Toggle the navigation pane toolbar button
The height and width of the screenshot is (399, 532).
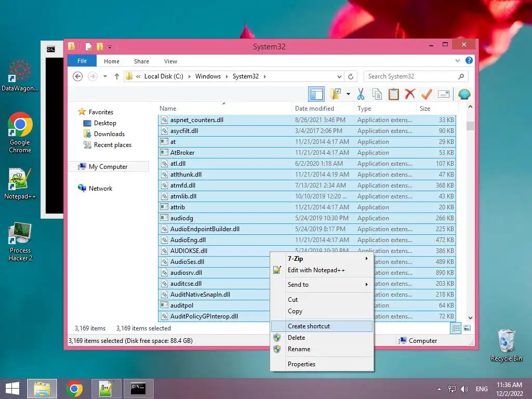pyautogui.click(x=316, y=94)
